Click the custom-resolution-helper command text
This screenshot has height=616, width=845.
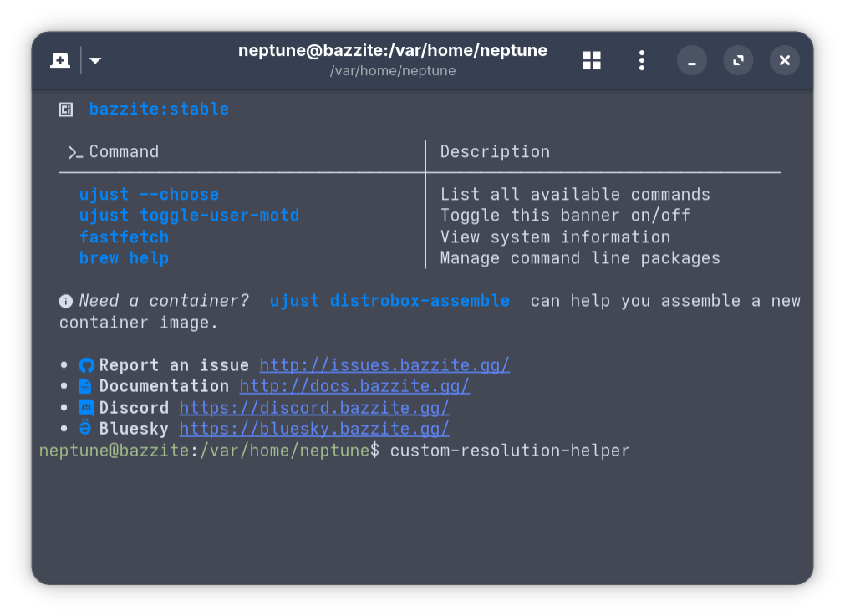click(x=510, y=451)
